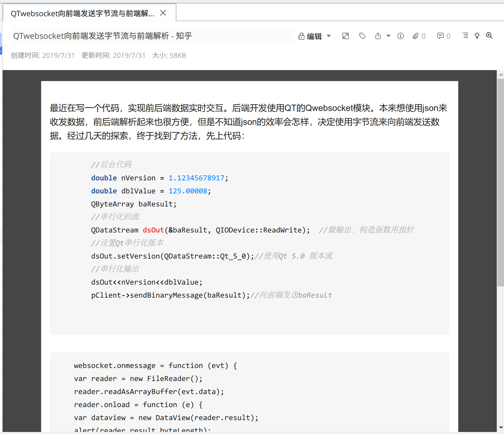Toggle the lightbulb reading mode icon
Screen dimensions: 504x434
pyautogui.click(x=477, y=35)
